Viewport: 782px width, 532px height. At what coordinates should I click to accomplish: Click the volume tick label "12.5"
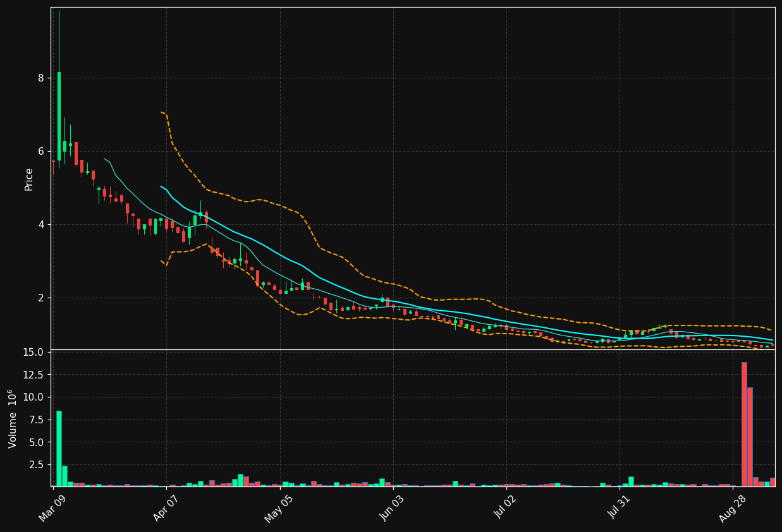click(x=33, y=375)
